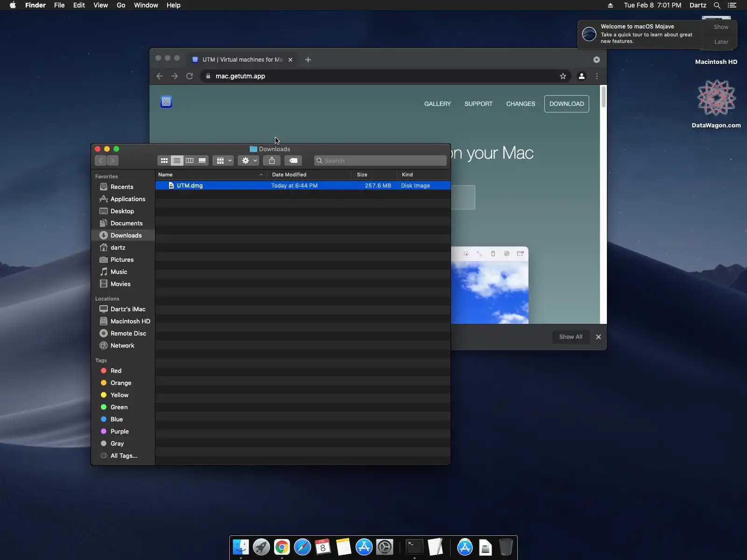This screenshot has width=747, height=560.
Task: Open Chrome's tab search dropdown arrow
Action: pos(597,60)
